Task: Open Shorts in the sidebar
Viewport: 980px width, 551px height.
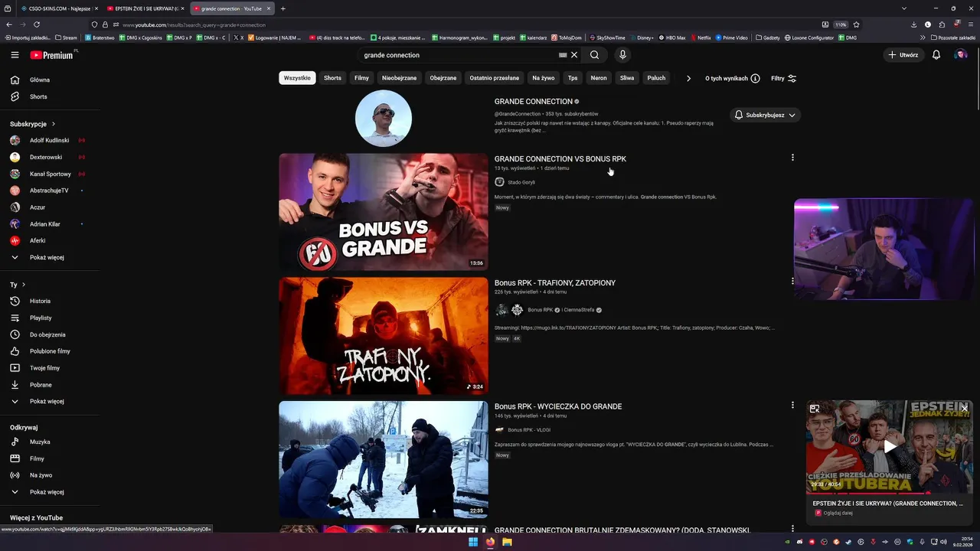Action: tap(50, 96)
